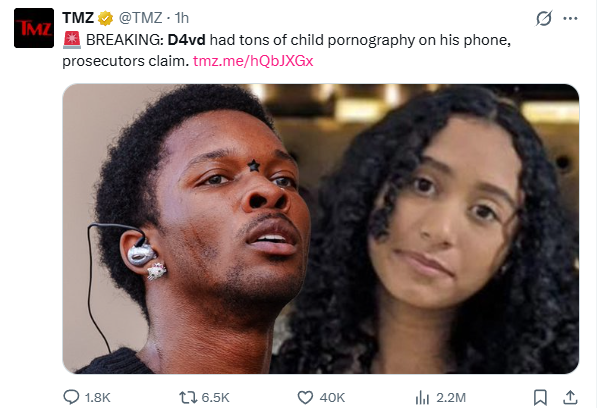Screen dimensions: 606x408
Task: Click the 6.5K reposts count
Action: [x=215, y=398]
